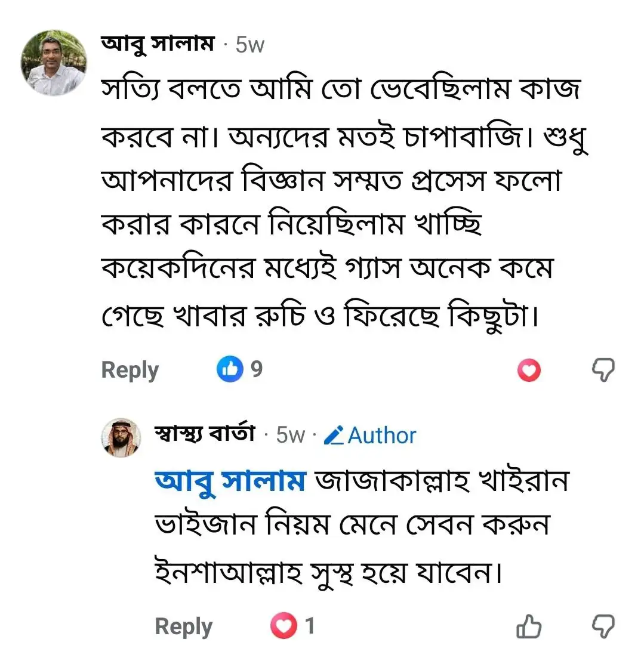644x667 pixels.
Task: Click the Author badge label
Action: (x=381, y=436)
